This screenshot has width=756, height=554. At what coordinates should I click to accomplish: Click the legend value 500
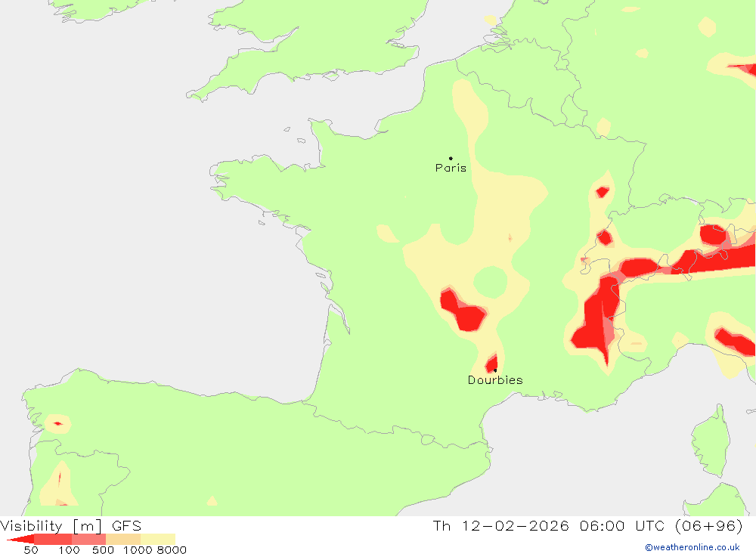point(103,550)
